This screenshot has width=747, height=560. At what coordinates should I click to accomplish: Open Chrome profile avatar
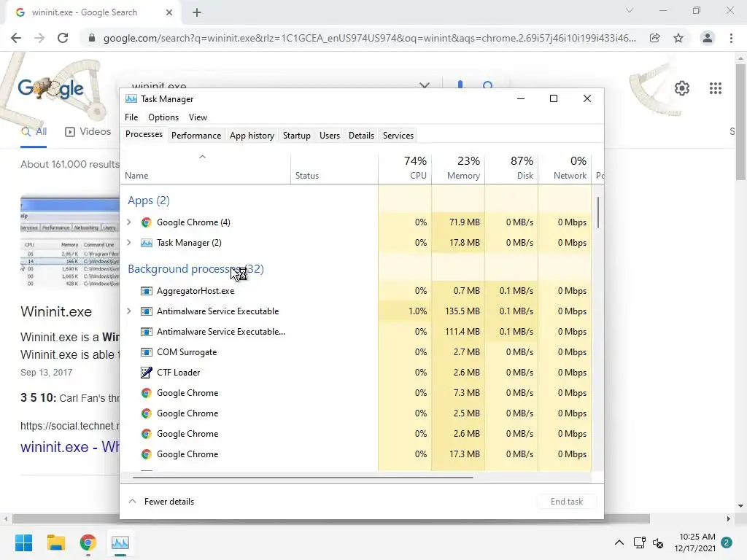click(708, 38)
